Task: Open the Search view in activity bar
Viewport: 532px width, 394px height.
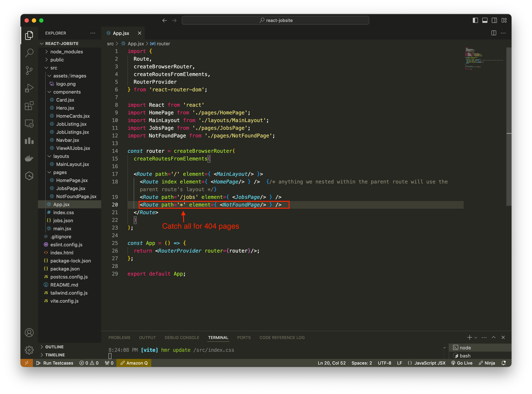Action: pyautogui.click(x=29, y=53)
